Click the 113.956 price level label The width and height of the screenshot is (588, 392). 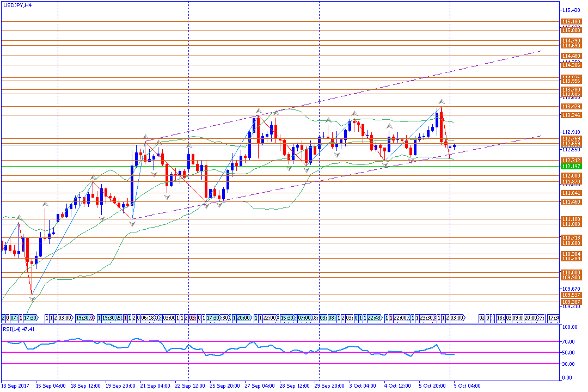point(571,81)
